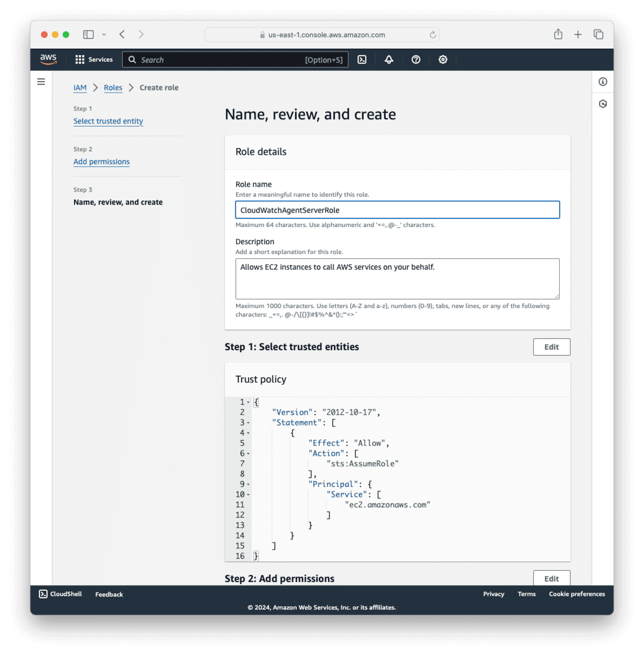The image size is (644, 655).
Task: Edit Step 1 Select trusted entities
Action: 551,347
